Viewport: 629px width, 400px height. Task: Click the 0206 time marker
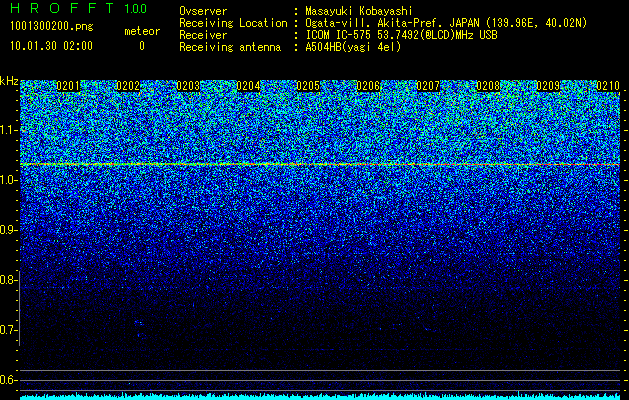(x=368, y=86)
